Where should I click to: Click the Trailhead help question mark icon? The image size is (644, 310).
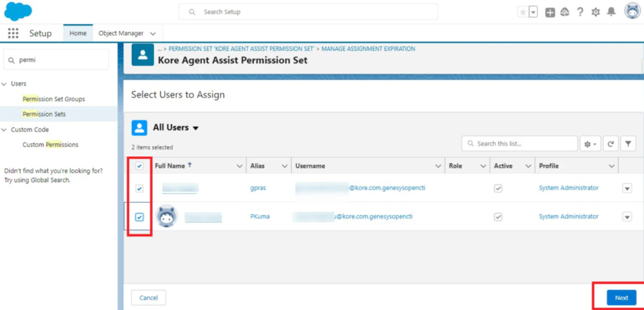pos(580,12)
